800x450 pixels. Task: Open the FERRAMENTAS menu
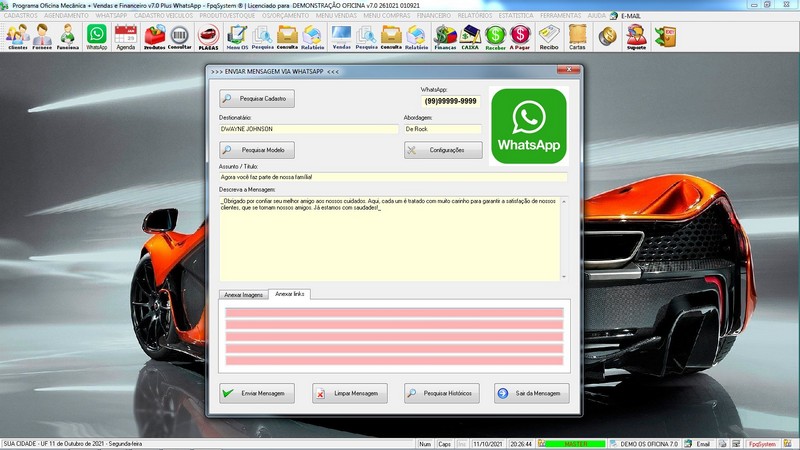point(560,16)
